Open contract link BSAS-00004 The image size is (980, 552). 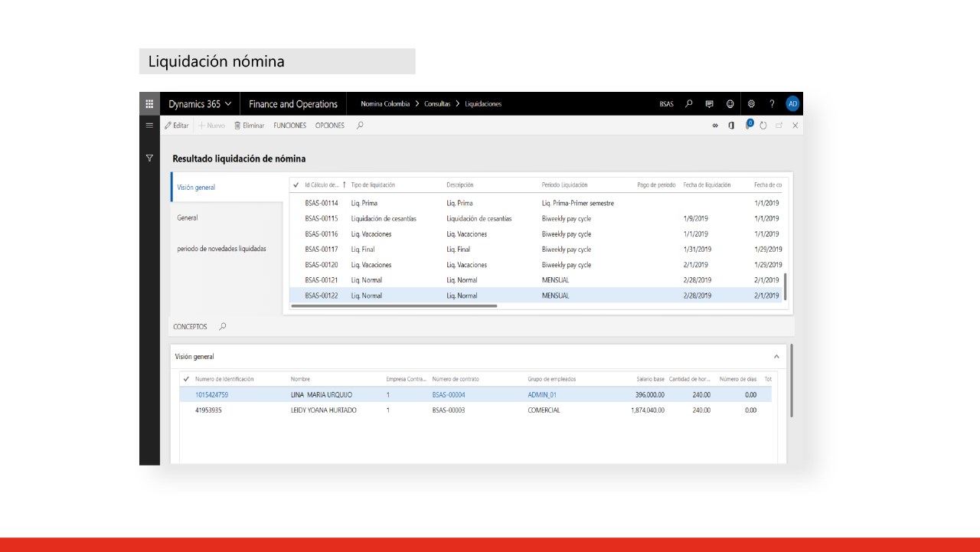[449, 394]
